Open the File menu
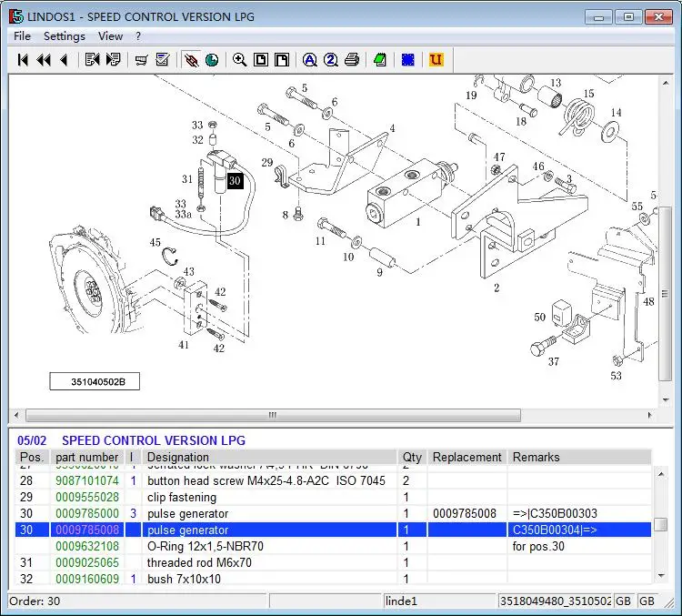Viewport: 682px width, 616px height. [22, 36]
